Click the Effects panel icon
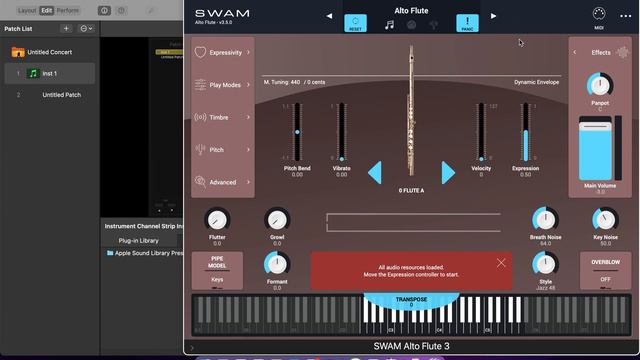This screenshot has height=360, width=640. coord(622,52)
